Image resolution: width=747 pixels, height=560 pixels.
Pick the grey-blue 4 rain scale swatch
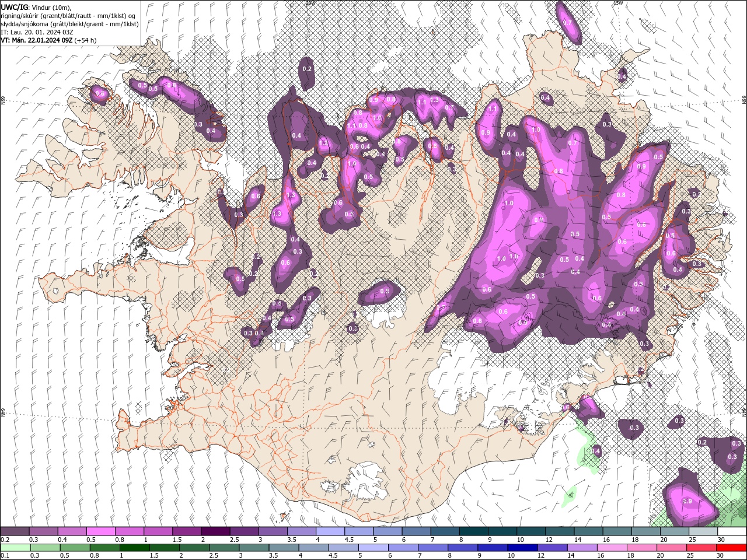coord(313,548)
